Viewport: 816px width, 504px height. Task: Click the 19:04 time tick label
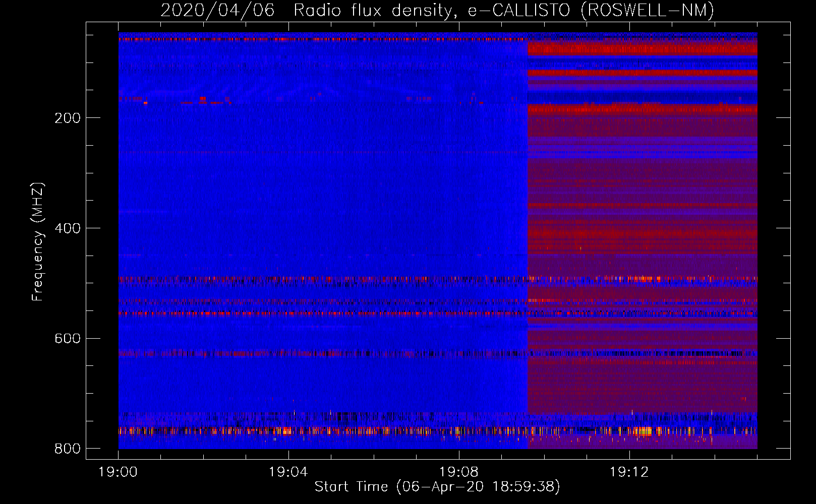coord(288,472)
